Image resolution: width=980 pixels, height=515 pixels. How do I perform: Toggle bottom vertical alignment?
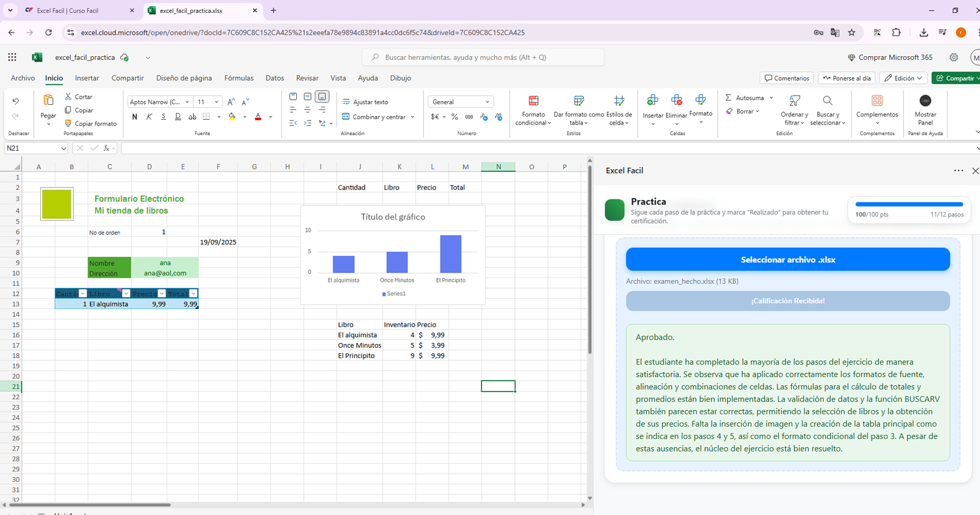(x=322, y=97)
